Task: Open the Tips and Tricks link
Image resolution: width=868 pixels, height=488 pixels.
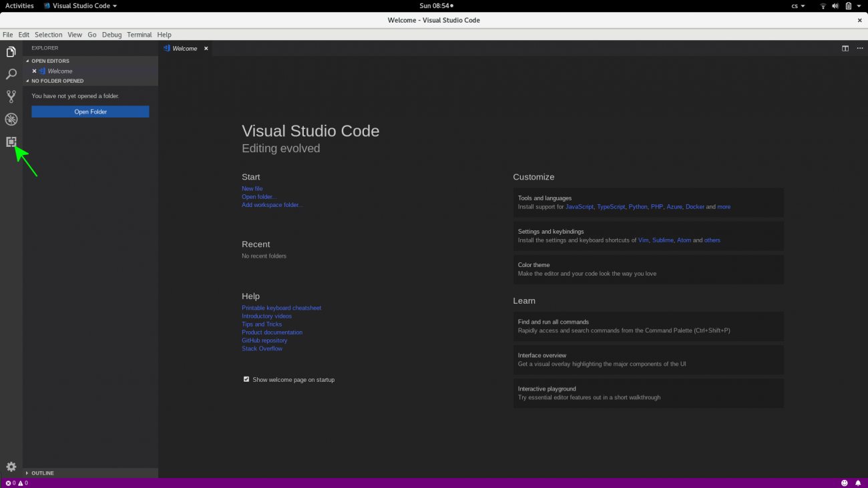Action: pos(262,324)
